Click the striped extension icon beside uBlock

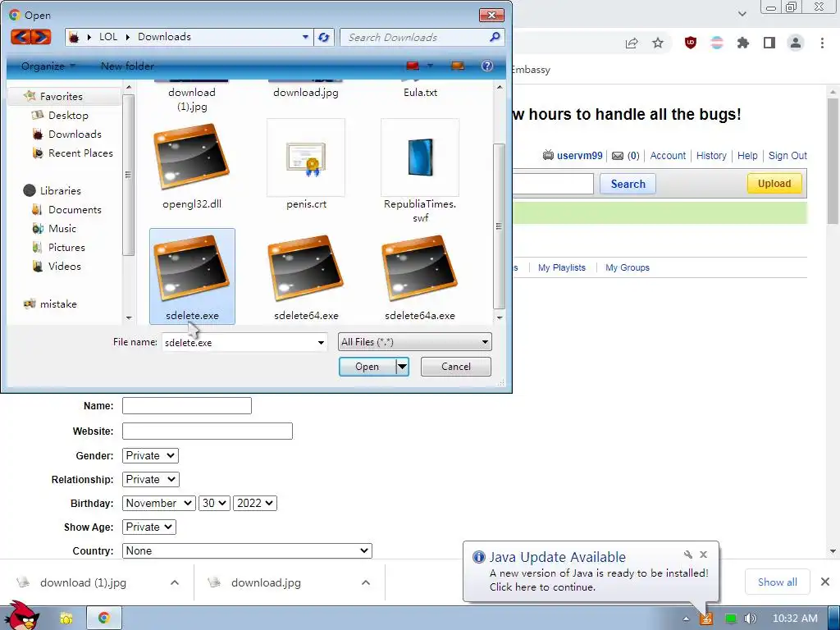click(717, 43)
